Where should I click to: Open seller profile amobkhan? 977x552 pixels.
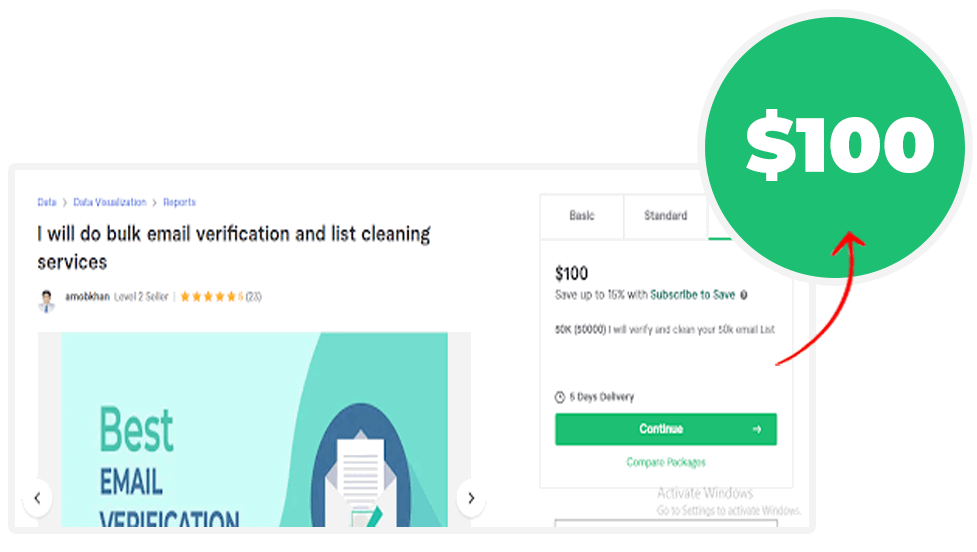pyautogui.click(x=87, y=297)
